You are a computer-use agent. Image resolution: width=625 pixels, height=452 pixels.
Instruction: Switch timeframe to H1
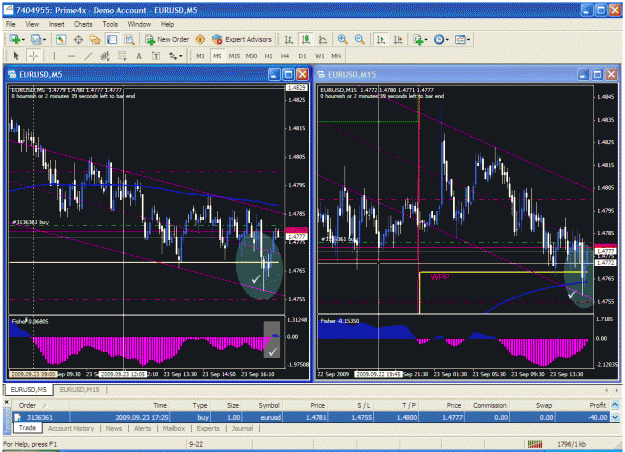[268, 56]
